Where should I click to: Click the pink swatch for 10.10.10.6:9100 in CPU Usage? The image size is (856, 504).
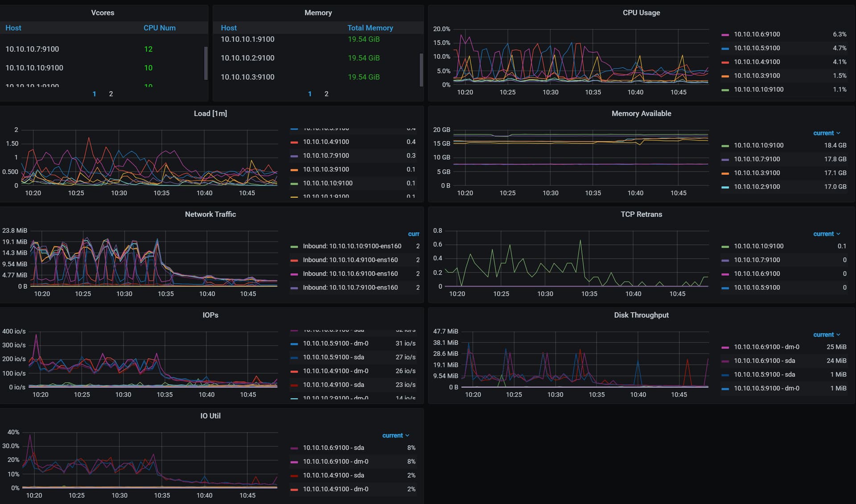coord(725,35)
